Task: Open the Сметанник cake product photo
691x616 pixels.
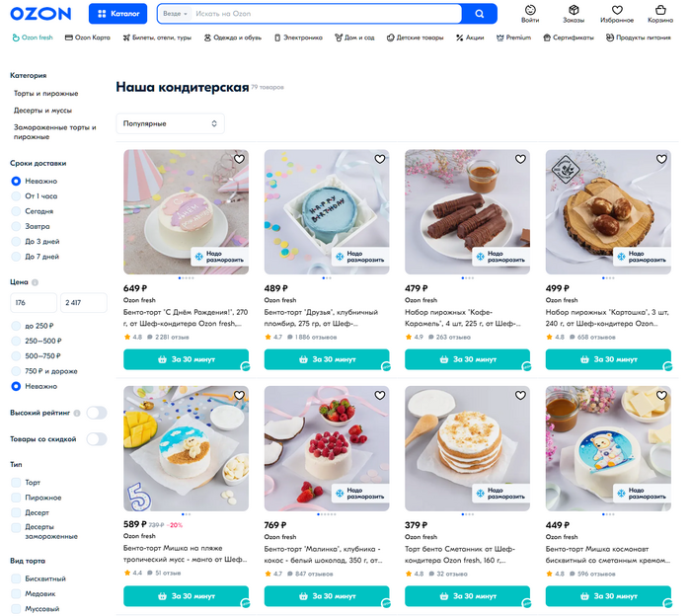Action: (x=467, y=448)
